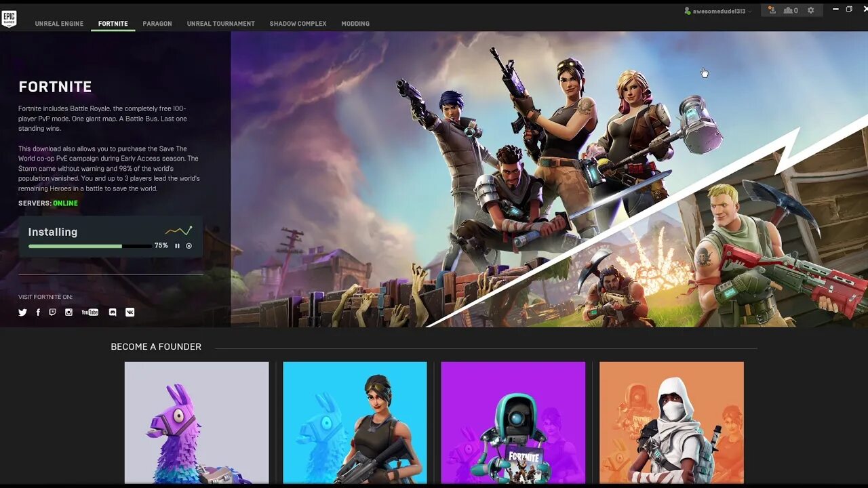Minimize the Epic Games launcher window

click(x=835, y=9)
